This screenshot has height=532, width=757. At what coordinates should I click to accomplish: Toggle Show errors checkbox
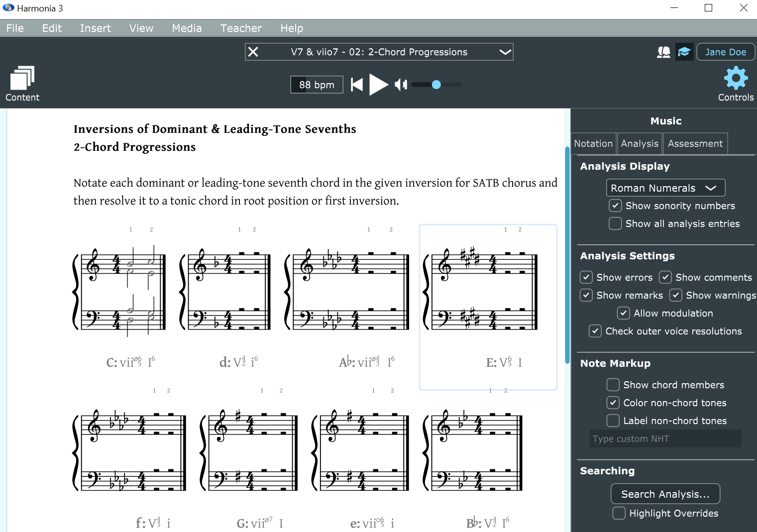[586, 277]
